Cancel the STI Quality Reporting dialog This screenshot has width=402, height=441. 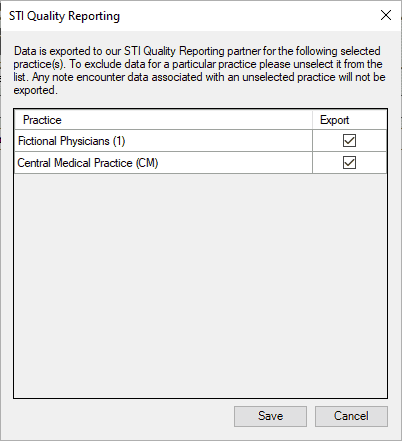tap(351, 416)
